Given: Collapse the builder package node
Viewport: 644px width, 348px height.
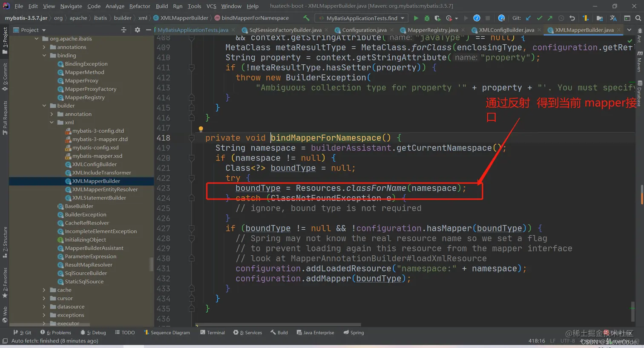Looking at the screenshot, I should [44, 106].
